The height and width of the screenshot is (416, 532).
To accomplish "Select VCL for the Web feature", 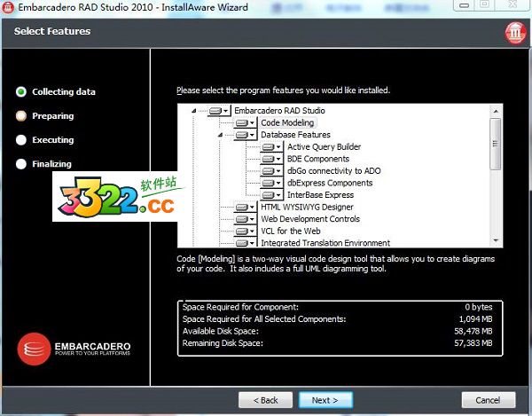I will (291, 232).
